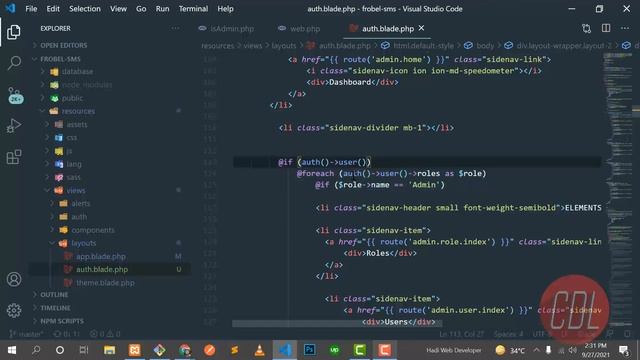Open the Windows taskbar search

36,350
